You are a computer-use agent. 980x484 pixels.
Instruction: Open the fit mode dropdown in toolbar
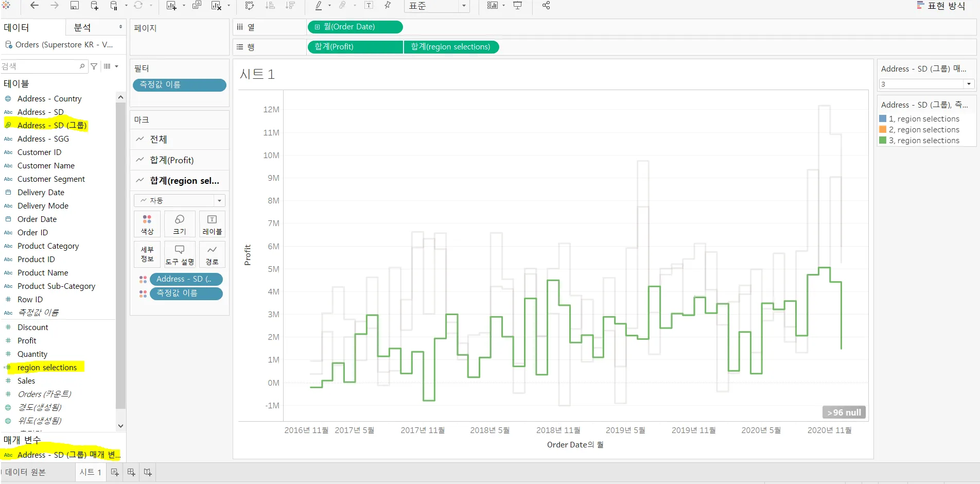click(437, 6)
